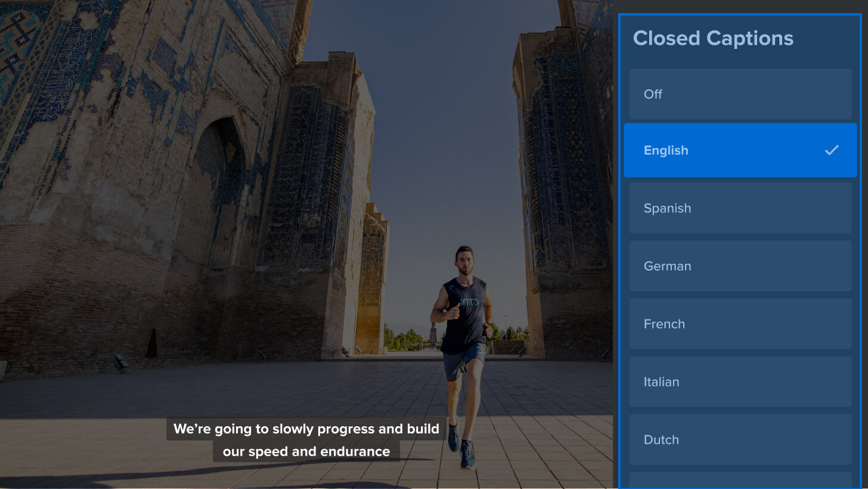The image size is (868, 489).
Task: Click subtitle line "our speed and endurance"
Action: (x=306, y=451)
